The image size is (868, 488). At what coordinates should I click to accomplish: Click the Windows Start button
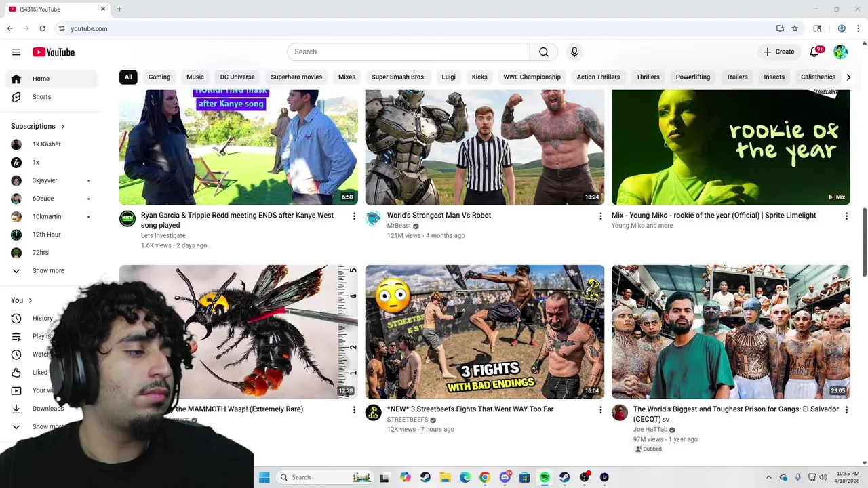(264, 477)
